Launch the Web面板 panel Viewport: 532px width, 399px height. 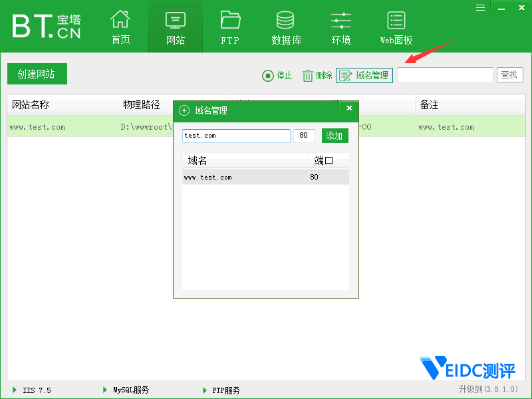coord(396,28)
